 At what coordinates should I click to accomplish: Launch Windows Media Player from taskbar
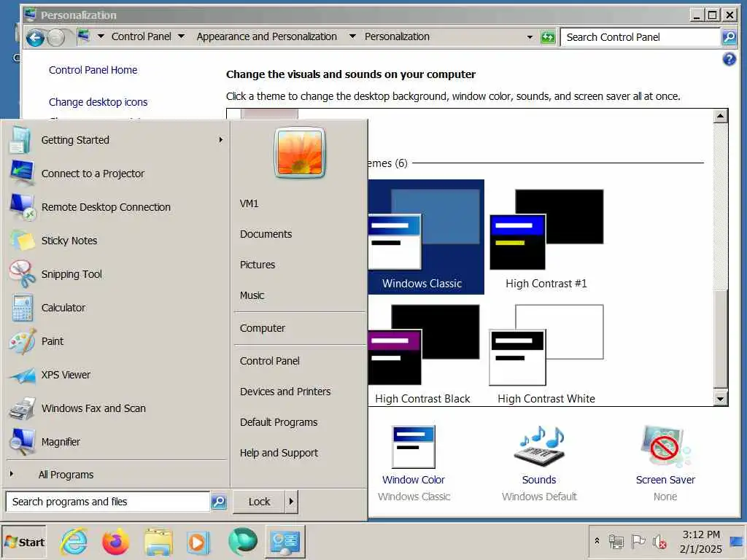point(198,542)
